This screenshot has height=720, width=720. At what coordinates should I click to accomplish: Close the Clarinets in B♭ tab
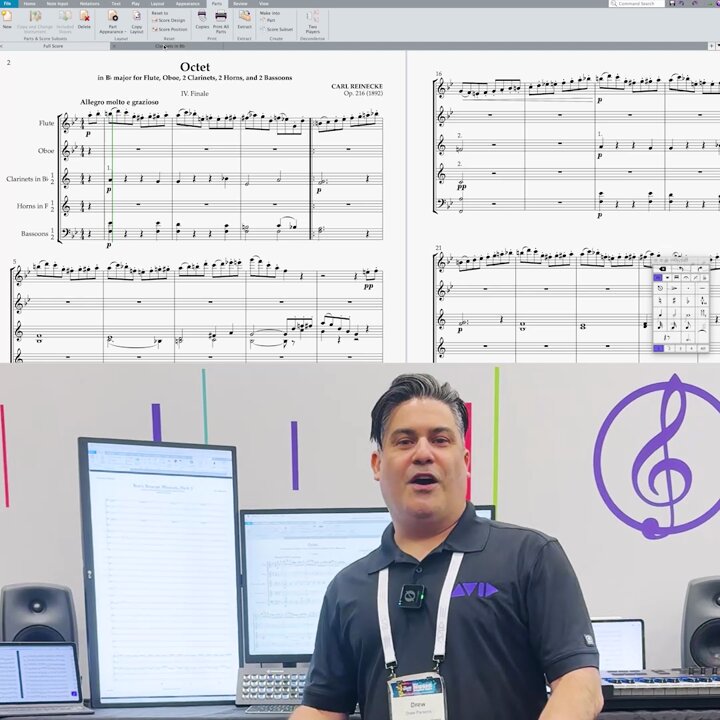(x=114, y=46)
